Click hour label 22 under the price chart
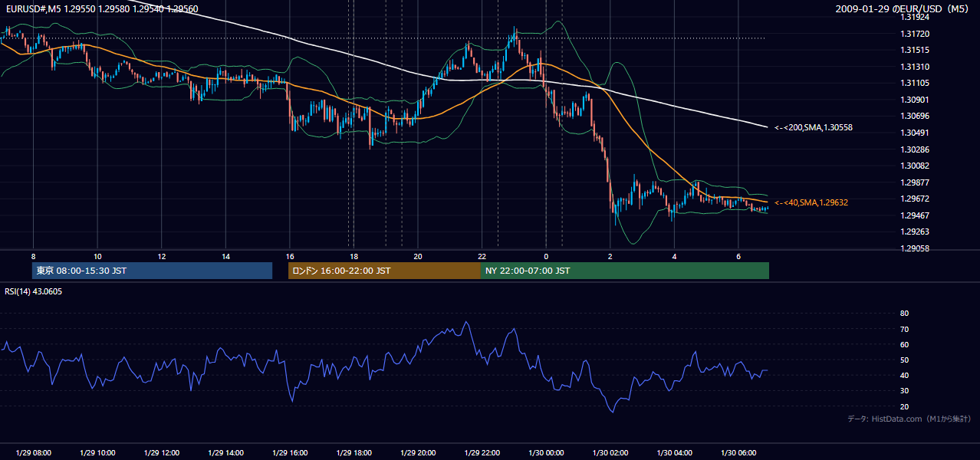 coord(482,256)
